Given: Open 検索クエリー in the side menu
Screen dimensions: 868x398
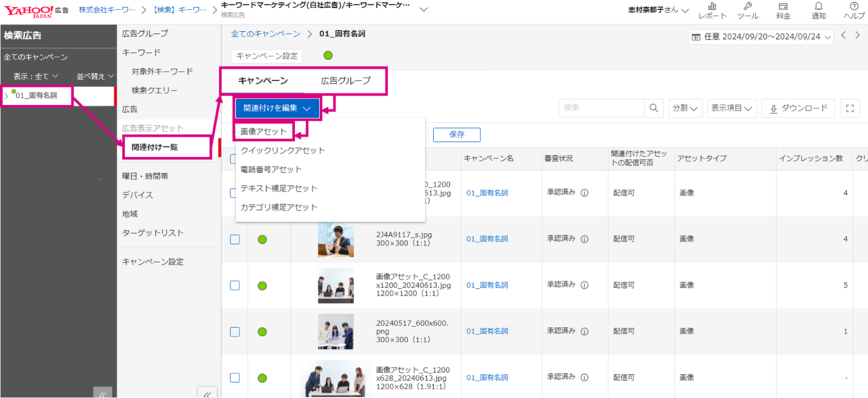Looking at the screenshot, I should (x=154, y=90).
